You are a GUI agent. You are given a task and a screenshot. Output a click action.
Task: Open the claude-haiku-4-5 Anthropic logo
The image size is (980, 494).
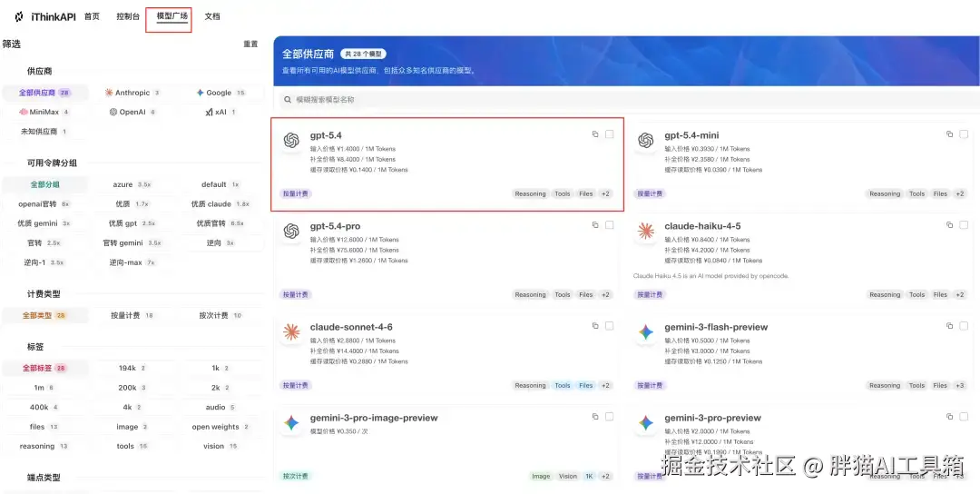pos(646,232)
